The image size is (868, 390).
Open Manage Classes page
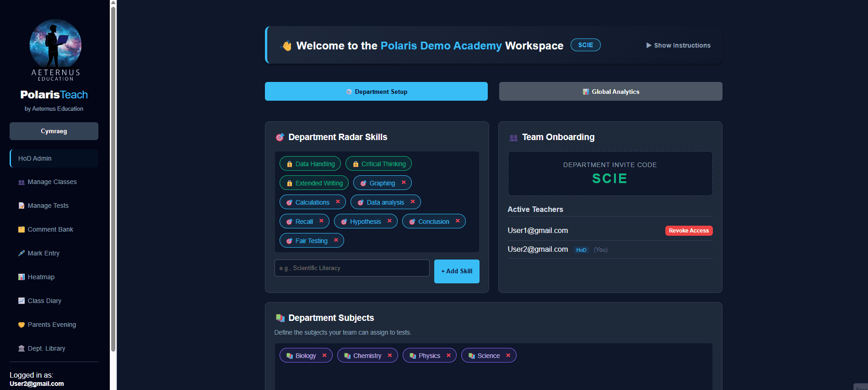[54, 182]
